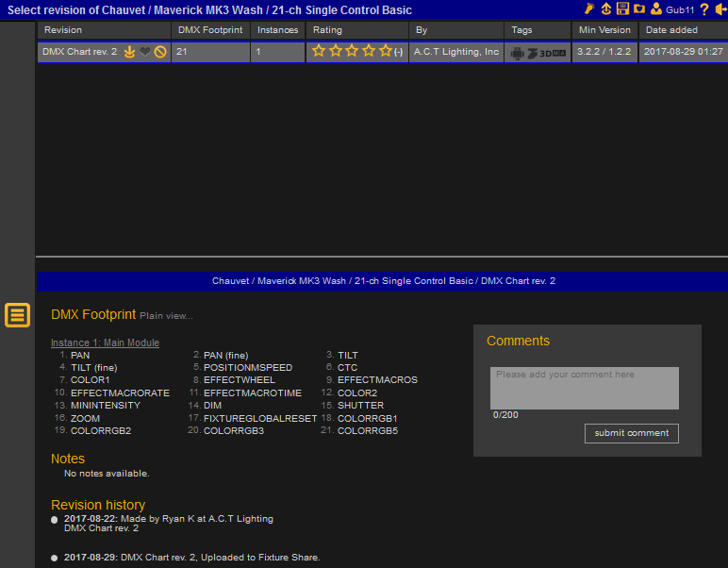Sort by the Date added column header
The image size is (728, 568).
pyautogui.click(x=684, y=30)
